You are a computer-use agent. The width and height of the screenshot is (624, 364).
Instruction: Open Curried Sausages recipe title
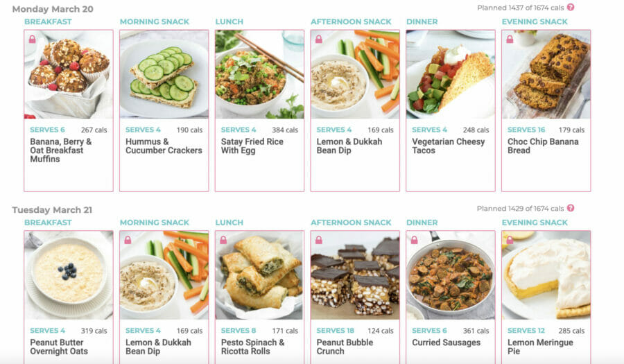point(446,343)
